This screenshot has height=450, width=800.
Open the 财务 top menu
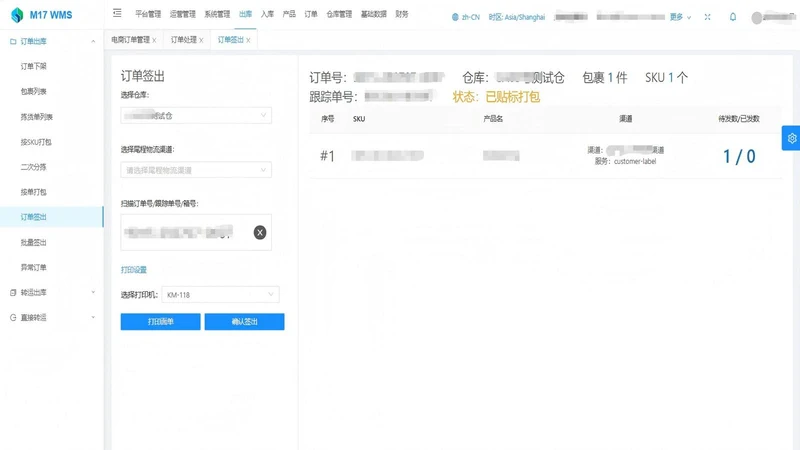click(x=402, y=14)
